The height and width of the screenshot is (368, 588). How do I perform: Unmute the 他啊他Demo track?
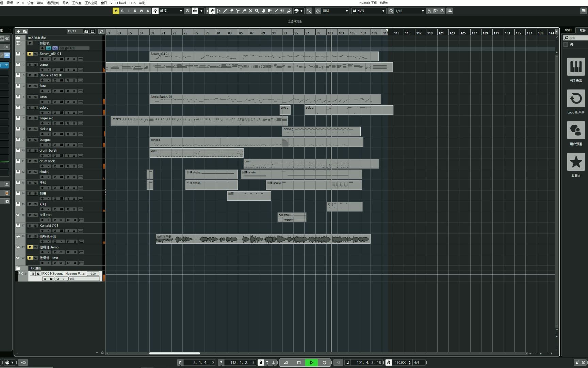click(30, 247)
